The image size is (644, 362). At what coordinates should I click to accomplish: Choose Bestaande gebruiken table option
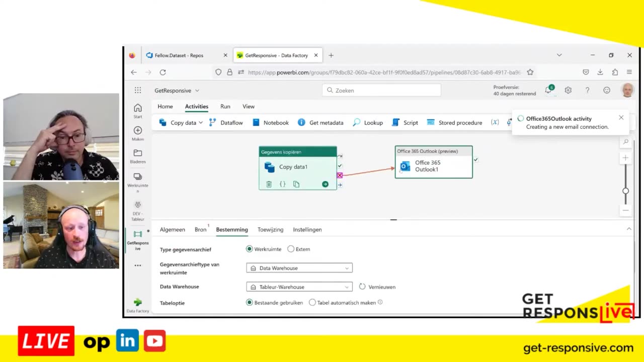tap(250, 303)
